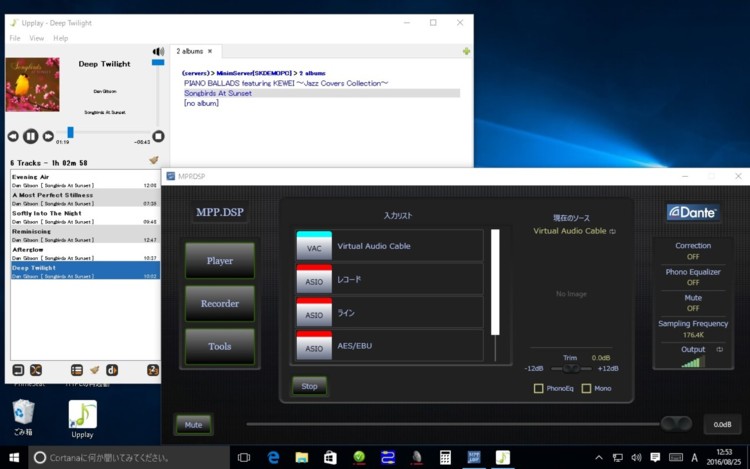Stop playback with round stop button

(158, 136)
